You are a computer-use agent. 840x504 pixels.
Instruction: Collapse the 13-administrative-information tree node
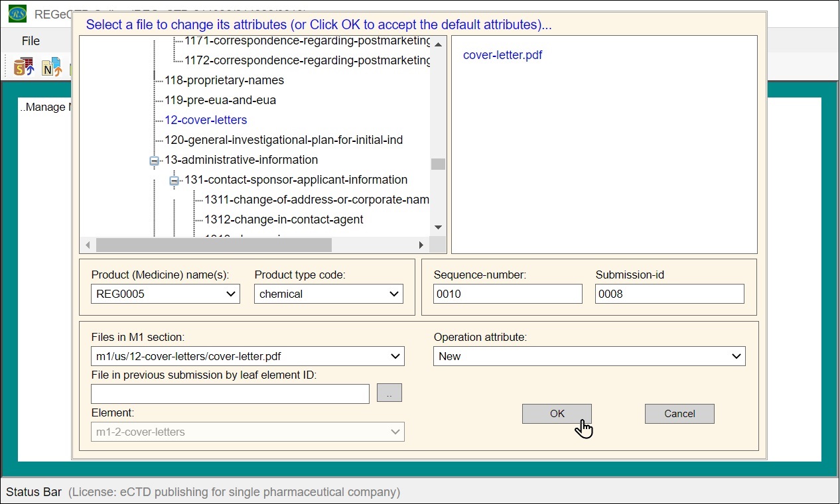pyautogui.click(x=155, y=160)
